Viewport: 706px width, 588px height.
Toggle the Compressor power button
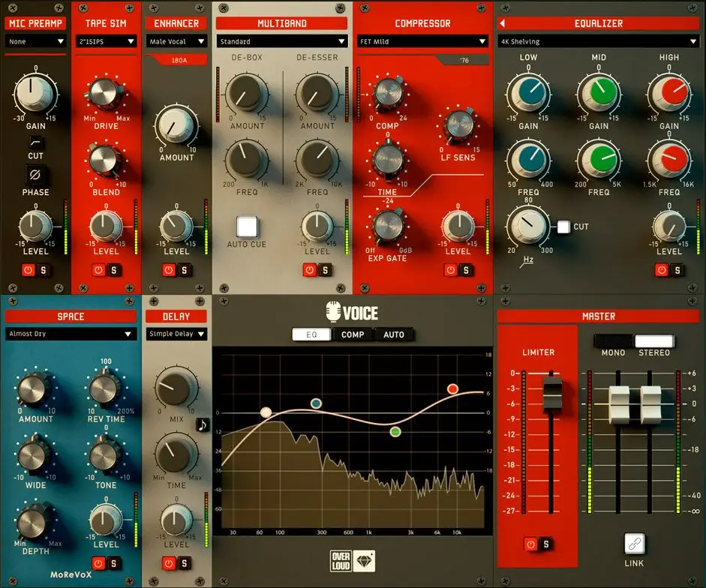(x=450, y=270)
